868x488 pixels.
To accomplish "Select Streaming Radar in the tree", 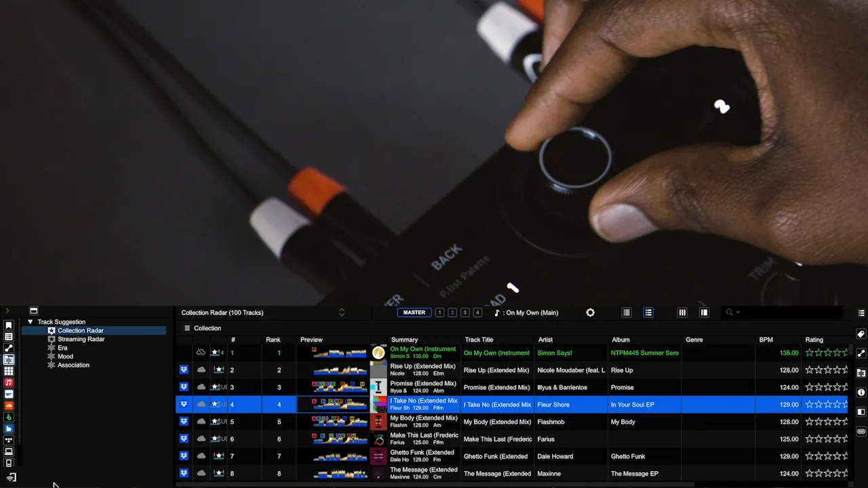I will (81, 340).
